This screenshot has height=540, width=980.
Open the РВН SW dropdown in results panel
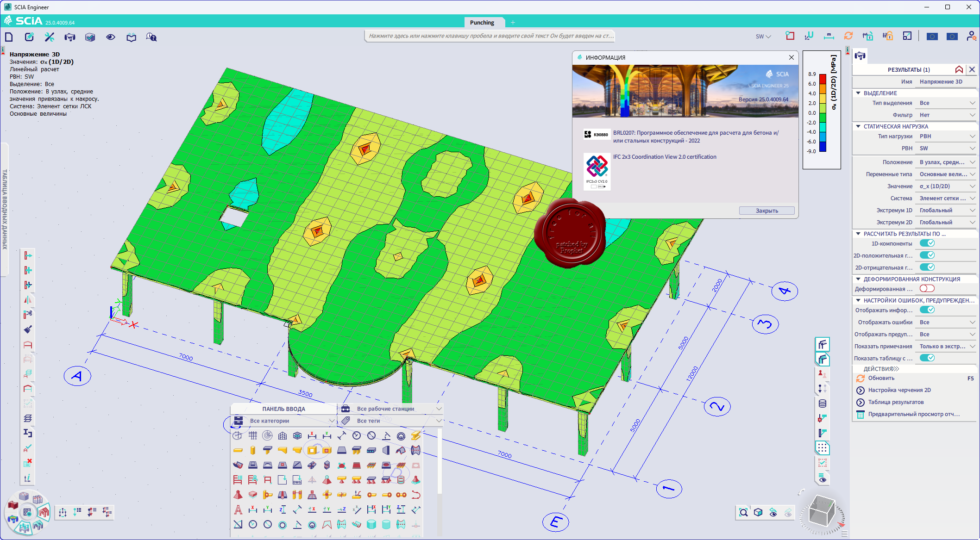click(947, 148)
